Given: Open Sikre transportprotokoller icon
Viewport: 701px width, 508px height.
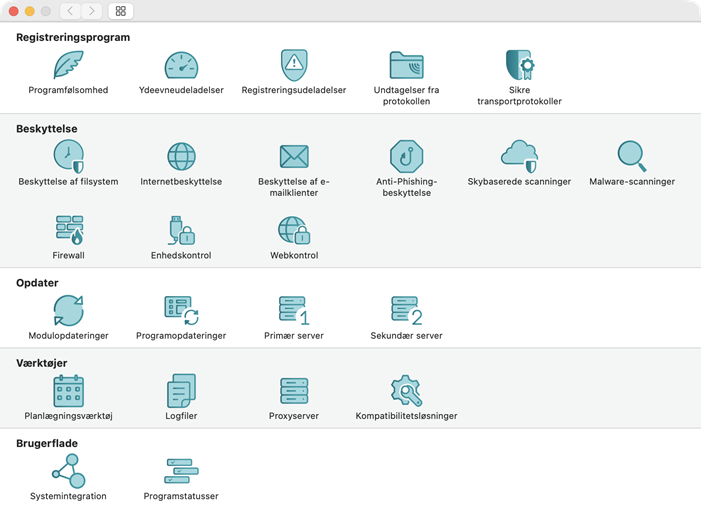Looking at the screenshot, I should tap(519, 65).
